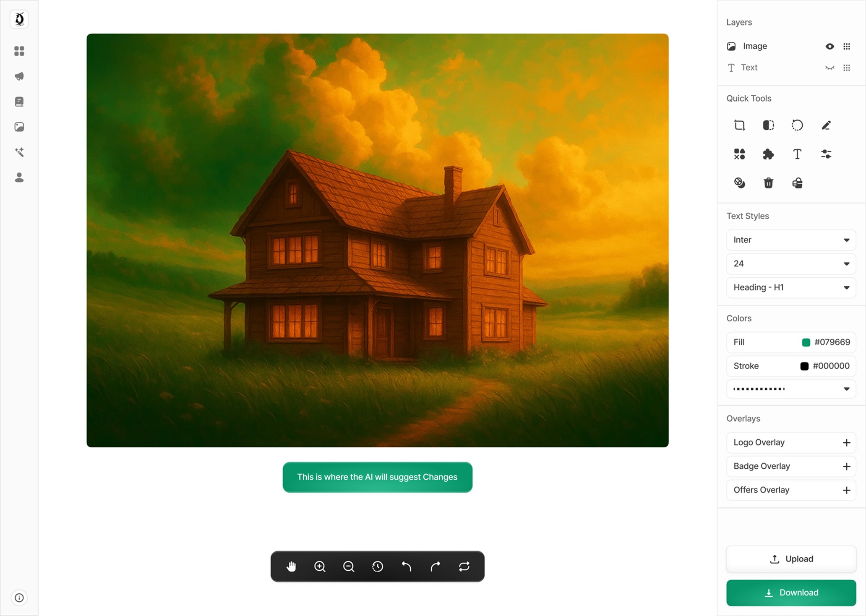The height and width of the screenshot is (616, 866).
Task: Click the green Download button
Action: coord(791,593)
